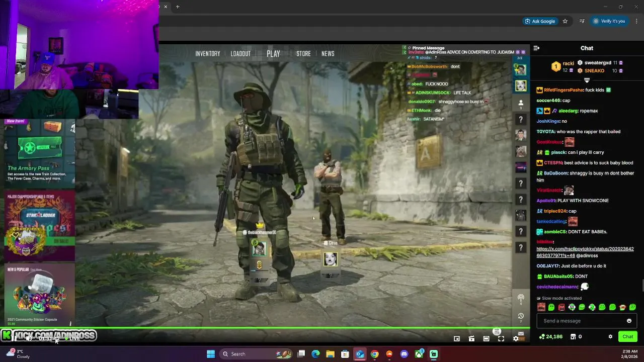This screenshot has width=644, height=362.
Task: Collapse the chat panel arrow icon
Action: pyautogui.click(x=536, y=48)
